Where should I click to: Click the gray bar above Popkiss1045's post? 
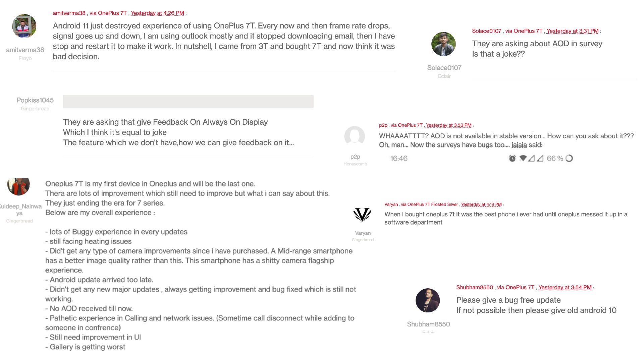(188, 102)
